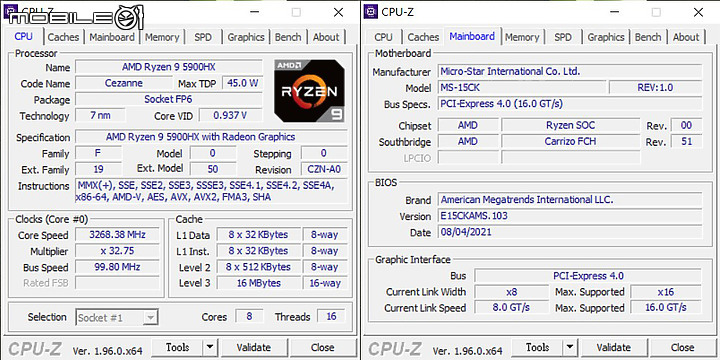Click Current Link Width value x8
The height and width of the screenshot is (360, 720).
point(512,292)
